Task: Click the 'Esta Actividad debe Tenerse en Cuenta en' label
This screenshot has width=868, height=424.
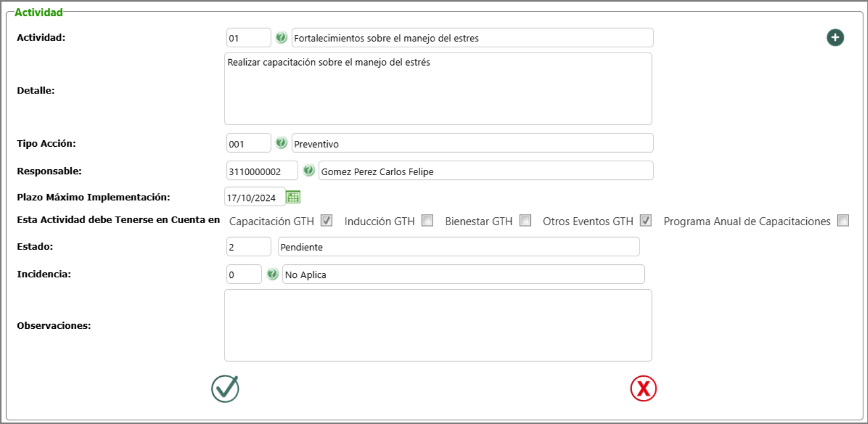Action: tap(118, 220)
